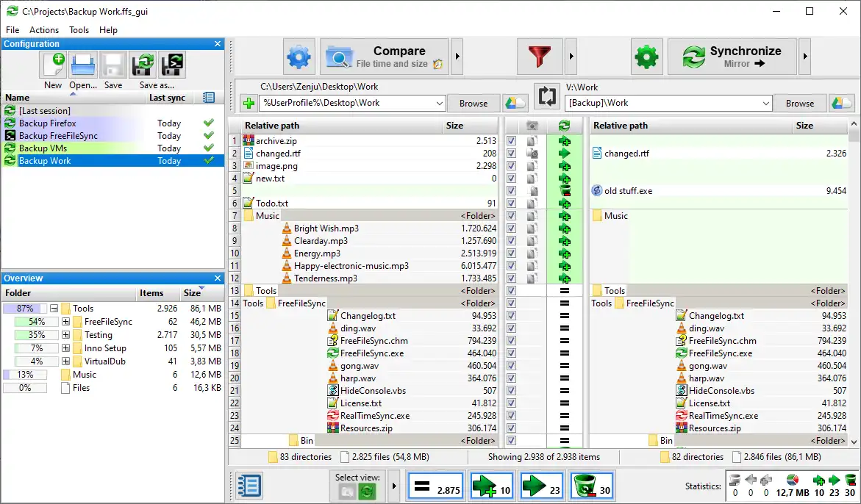This screenshot has height=504, width=861.
Task: Select the Backup Firefox configuration
Action: (x=112, y=123)
